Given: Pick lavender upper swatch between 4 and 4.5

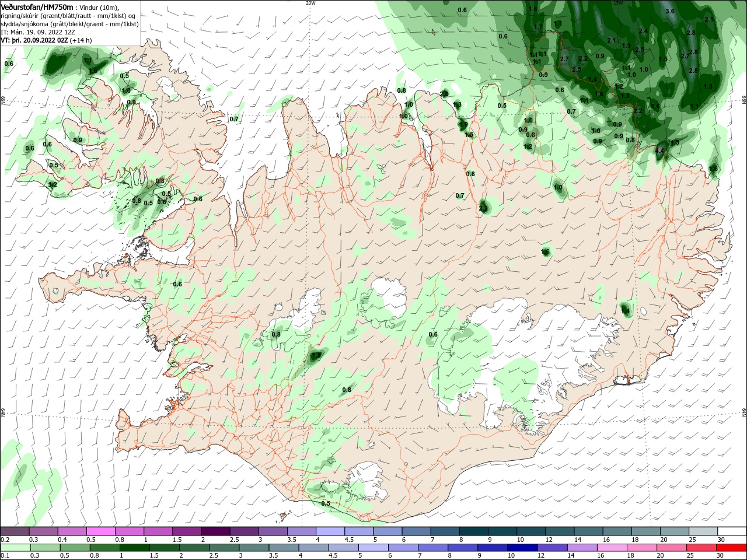Looking at the screenshot, I should (330, 531).
